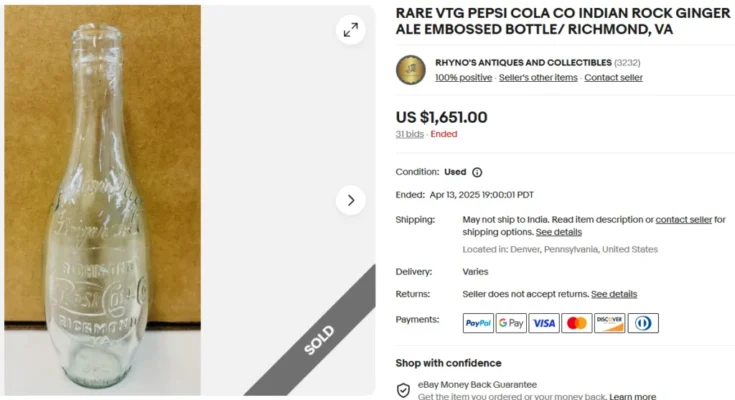
Task: View the 31 bids history
Action: click(x=409, y=134)
